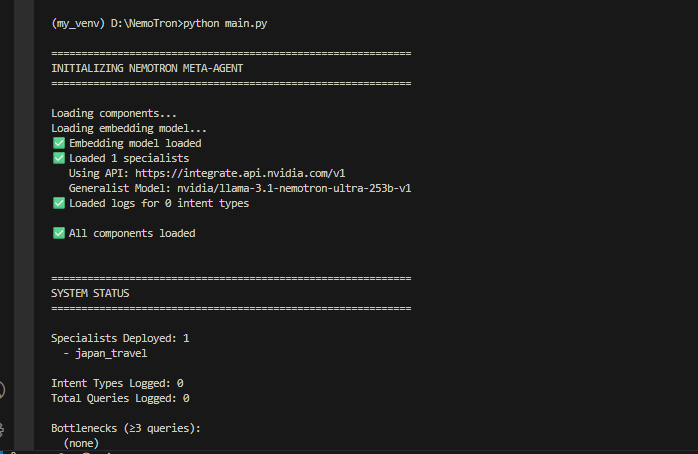Image resolution: width=698 pixels, height=454 pixels.
Task: Click the python main.py command text
Action: [225, 23]
